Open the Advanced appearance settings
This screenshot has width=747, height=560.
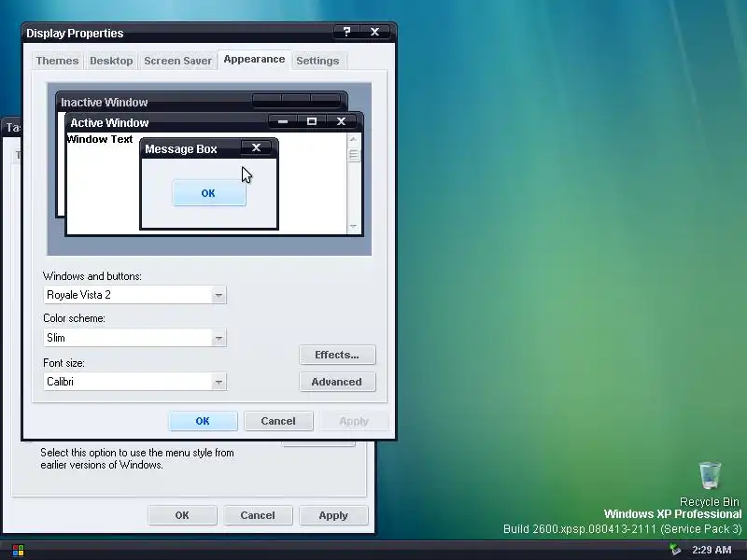pyautogui.click(x=337, y=382)
